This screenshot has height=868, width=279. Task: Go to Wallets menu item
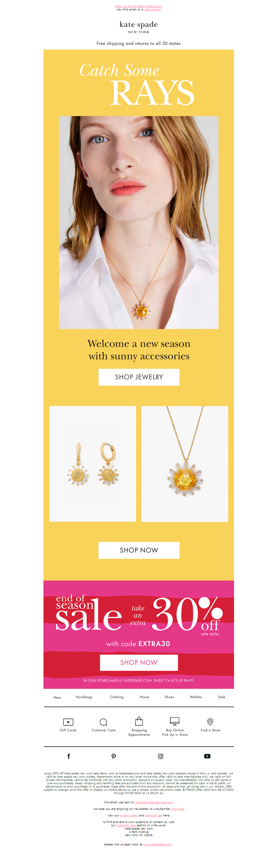coord(196,697)
